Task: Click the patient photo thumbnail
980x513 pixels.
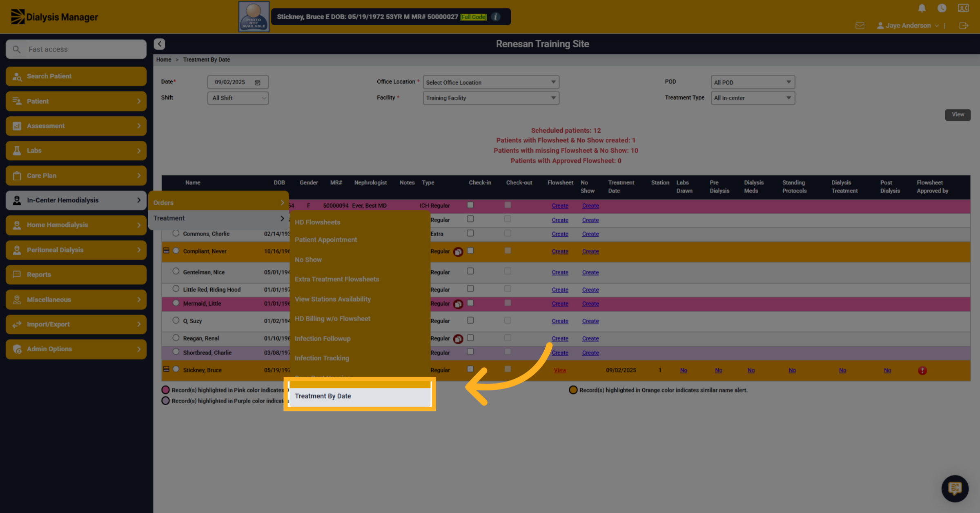Action: pos(254,17)
